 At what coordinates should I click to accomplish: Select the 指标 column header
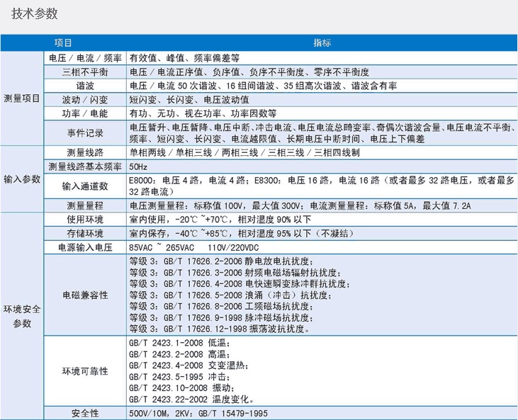[x=322, y=42]
